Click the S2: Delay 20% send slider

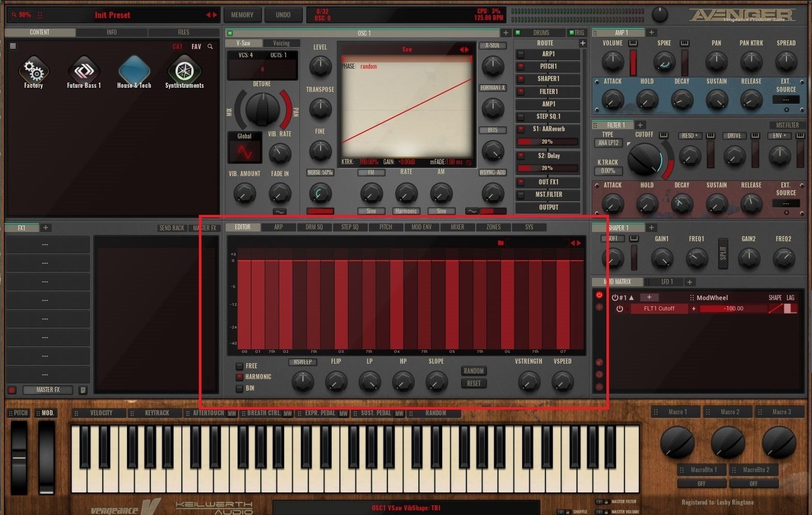point(548,168)
